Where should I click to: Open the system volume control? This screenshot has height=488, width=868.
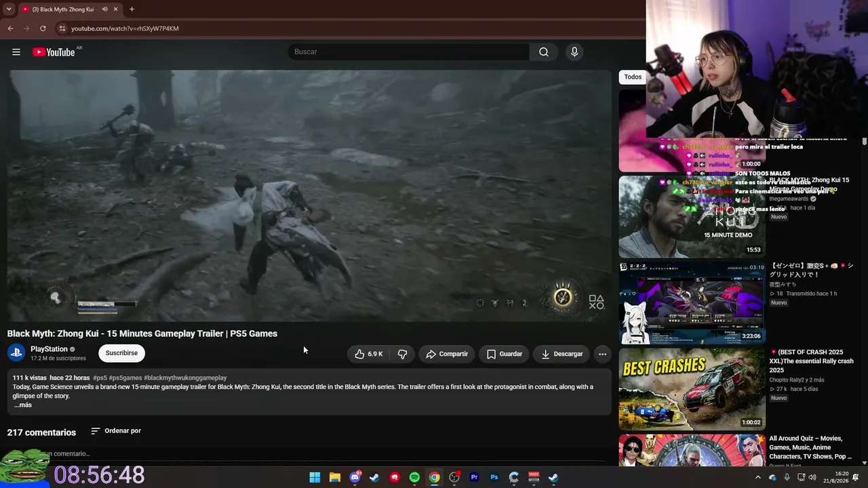pos(812,477)
